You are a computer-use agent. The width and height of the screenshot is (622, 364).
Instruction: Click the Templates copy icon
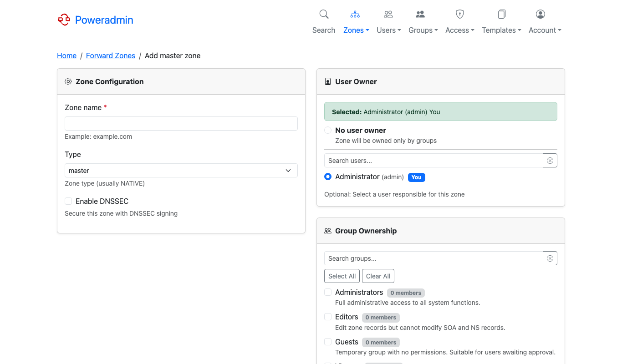502,14
